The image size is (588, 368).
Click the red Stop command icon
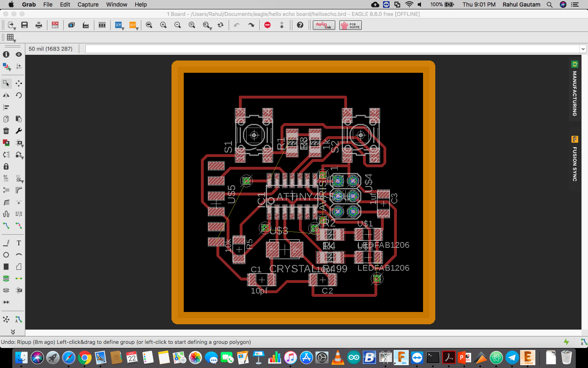click(267, 25)
